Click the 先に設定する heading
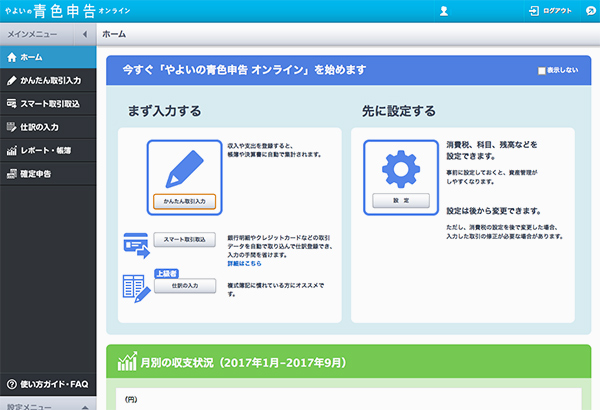 [x=399, y=111]
